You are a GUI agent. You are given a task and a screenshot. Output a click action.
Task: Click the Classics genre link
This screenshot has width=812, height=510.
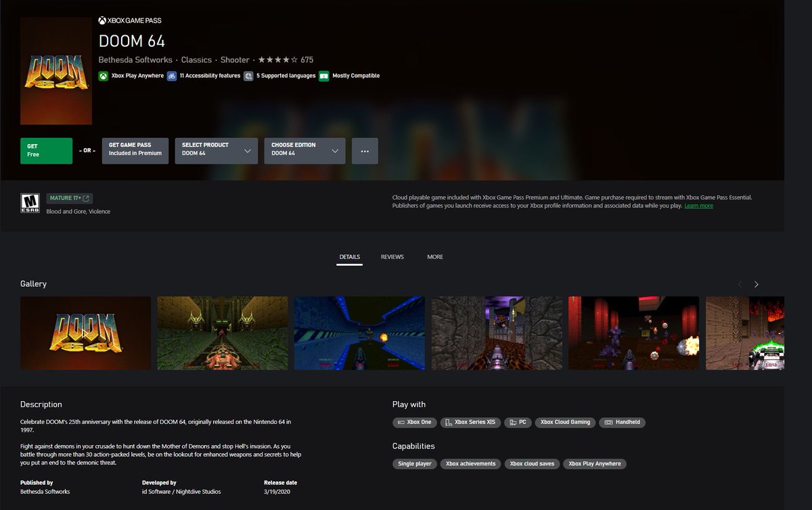tap(196, 60)
